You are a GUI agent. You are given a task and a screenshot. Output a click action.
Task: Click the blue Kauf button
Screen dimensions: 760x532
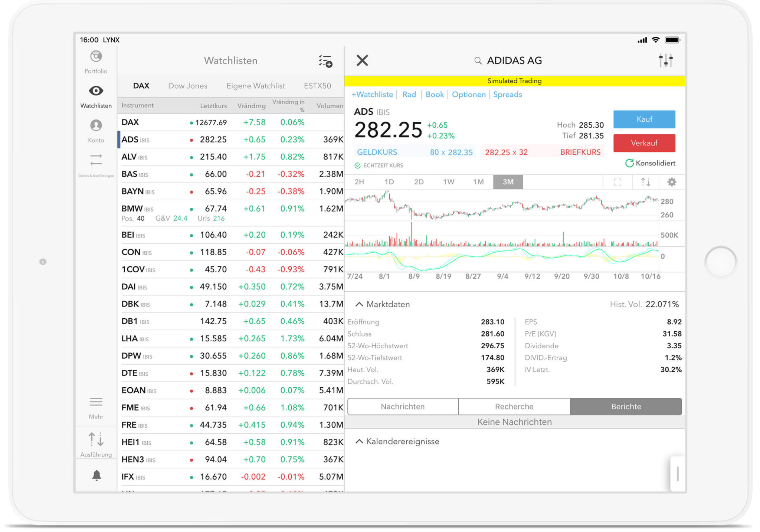click(x=644, y=119)
